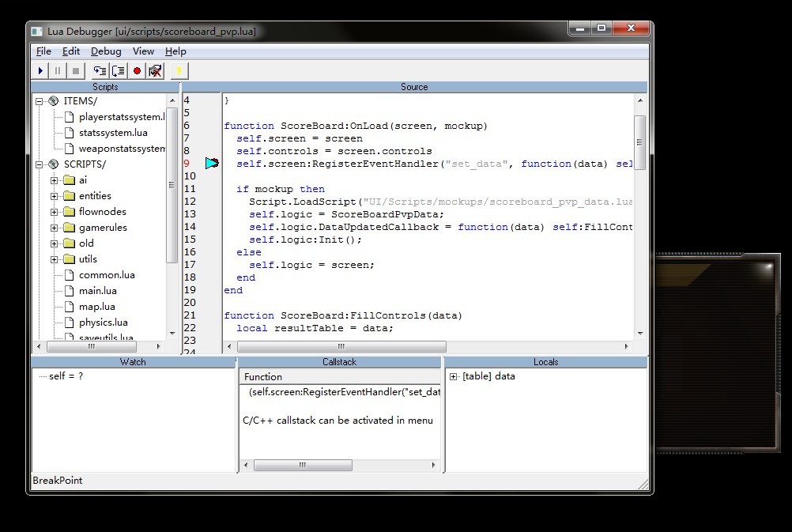Screen dimensions: 792x532
Task: Click the Pause button in the toolbar
Action: pyautogui.click(x=58, y=71)
